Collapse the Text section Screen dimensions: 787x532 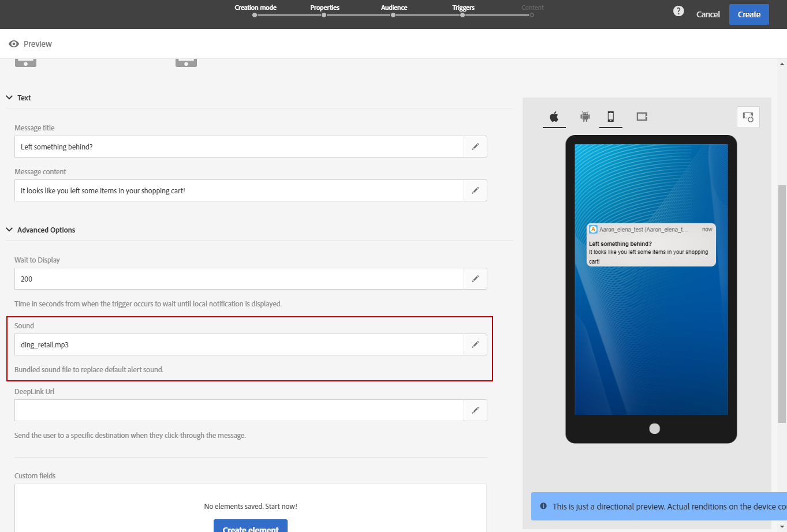(x=9, y=98)
